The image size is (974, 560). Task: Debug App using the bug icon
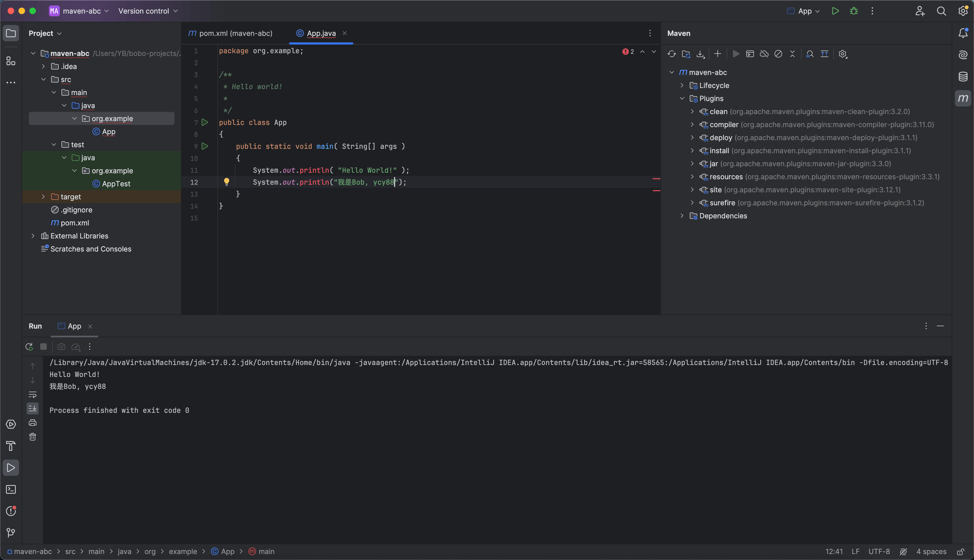point(854,11)
